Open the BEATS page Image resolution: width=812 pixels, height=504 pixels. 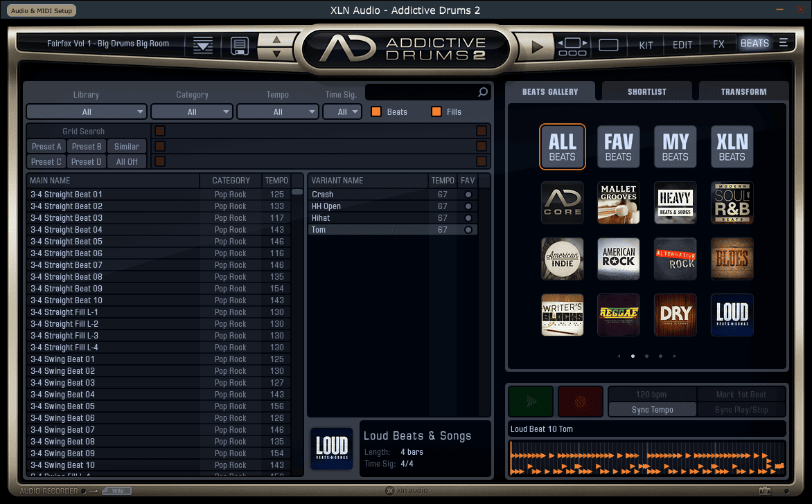click(x=754, y=44)
